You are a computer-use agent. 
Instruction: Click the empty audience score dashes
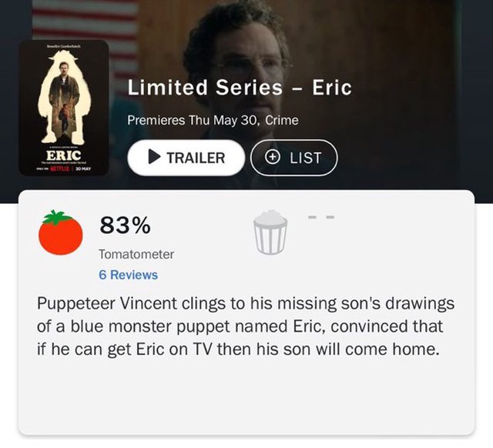tap(321, 217)
